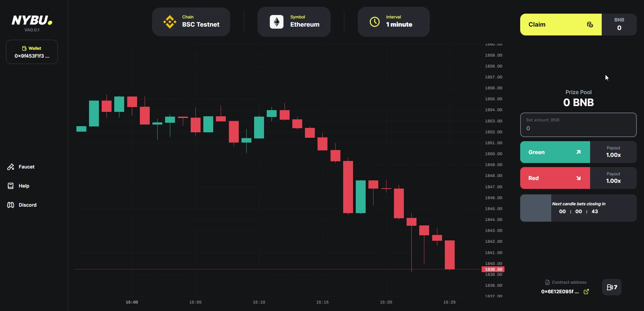Open the Faucet menu item
The height and width of the screenshot is (311, 644).
click(27, 167)
